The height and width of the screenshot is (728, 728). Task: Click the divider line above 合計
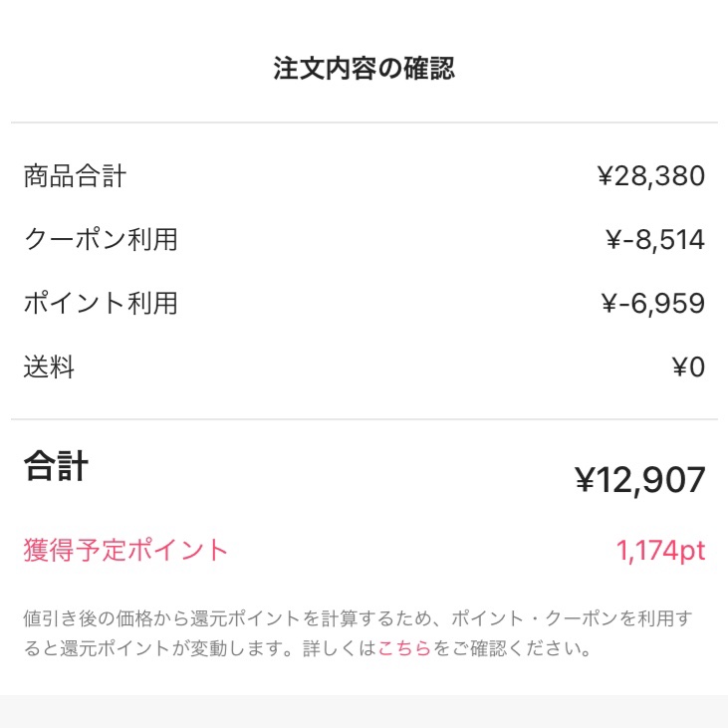[x=364, y=419]
